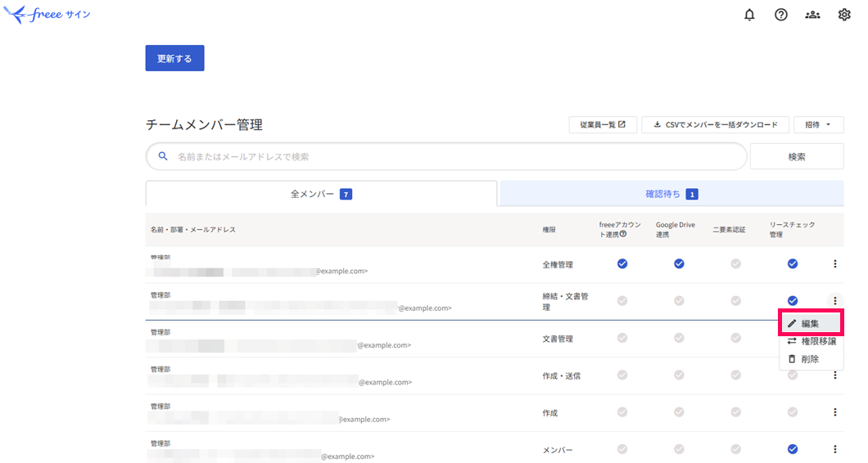Click CSVでメンバーを一括ダウンロード button
Image resolution: width=868 pixels, height=463 pixels.
[715, 125]
